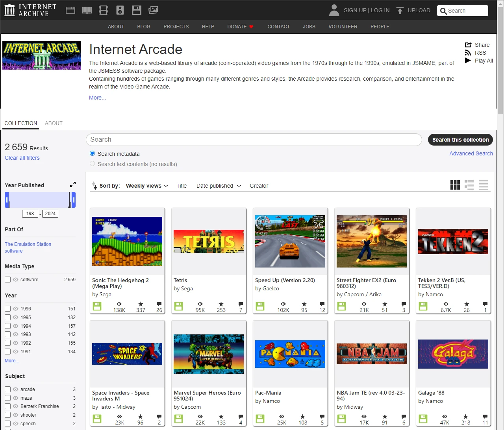This screenshot has width=504, height=430.
Task: Open the Images icon in top bar
Action: point(153,10)
